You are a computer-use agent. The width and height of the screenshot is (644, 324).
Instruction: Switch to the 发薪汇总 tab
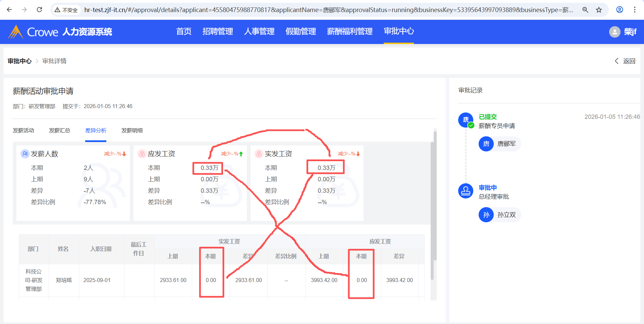(60, 130)
